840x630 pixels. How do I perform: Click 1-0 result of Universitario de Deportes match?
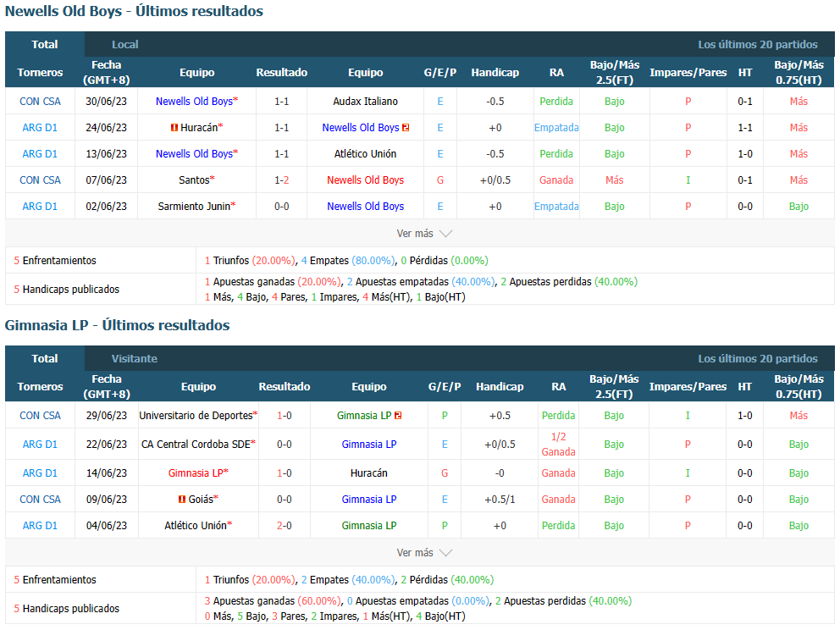[285, 415]
